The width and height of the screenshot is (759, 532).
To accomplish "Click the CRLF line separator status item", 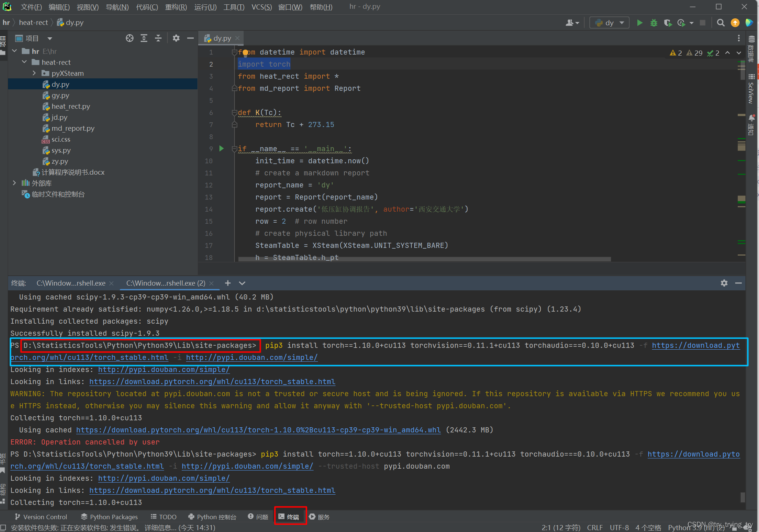I will tap(595, 527).
